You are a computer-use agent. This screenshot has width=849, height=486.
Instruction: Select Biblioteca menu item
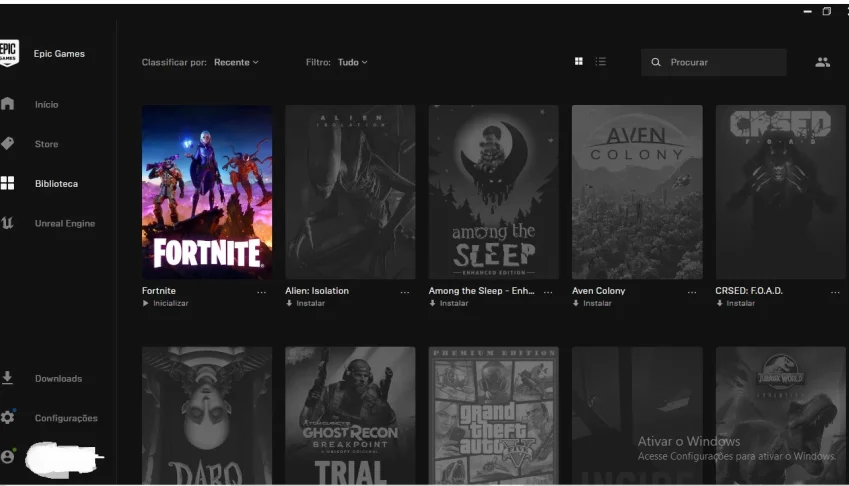click(56, 183)
